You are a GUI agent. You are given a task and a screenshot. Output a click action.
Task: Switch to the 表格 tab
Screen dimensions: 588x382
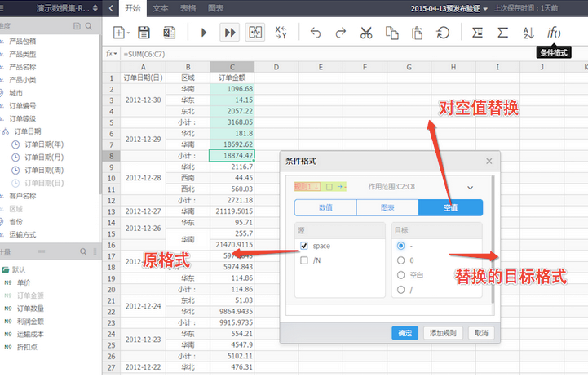coord(188,8)
